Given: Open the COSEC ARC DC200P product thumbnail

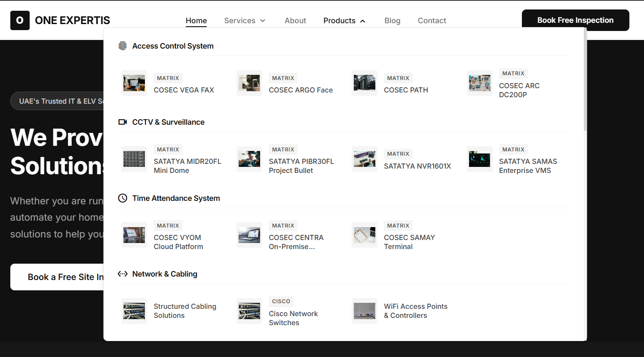Looking at the screenshot, I should tap(480, 83).
